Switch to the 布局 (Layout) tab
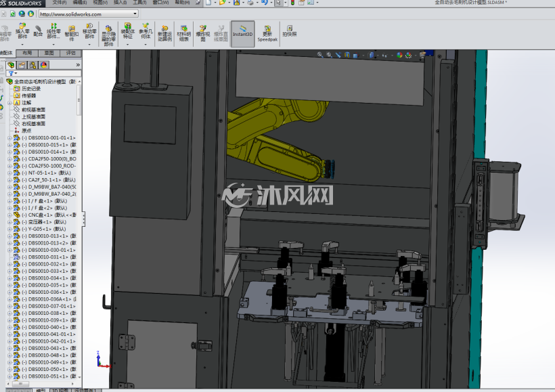This screenshot has width=555, height=392. (x=27, y=53)
